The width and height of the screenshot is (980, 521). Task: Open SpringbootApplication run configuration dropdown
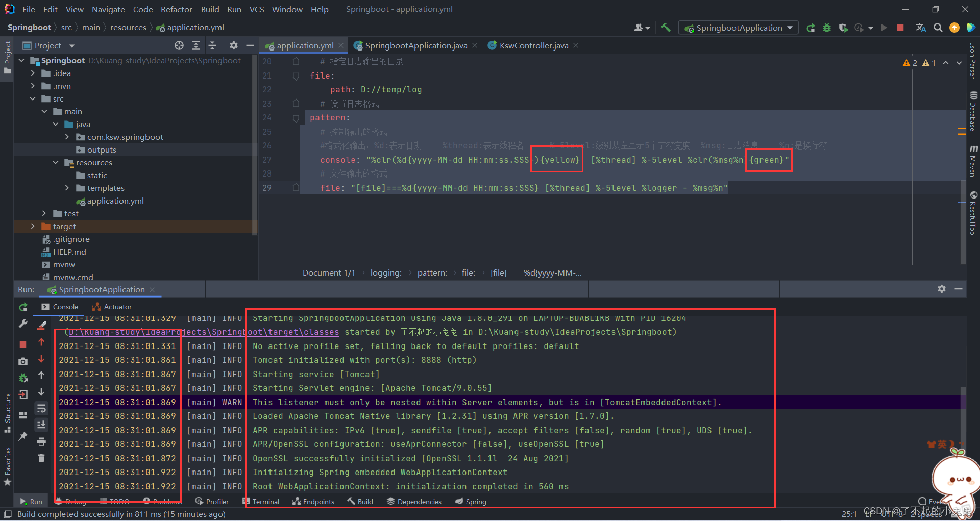click(x=738, y=28)
